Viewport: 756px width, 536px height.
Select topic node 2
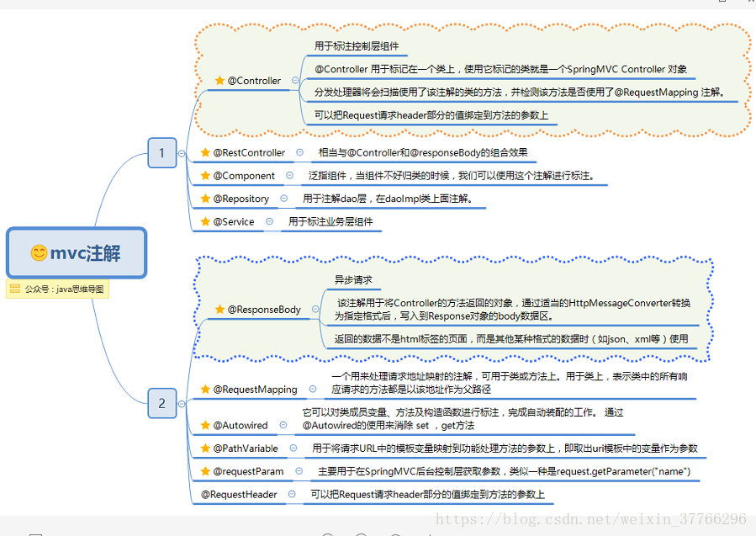click(x=162, y=403)
